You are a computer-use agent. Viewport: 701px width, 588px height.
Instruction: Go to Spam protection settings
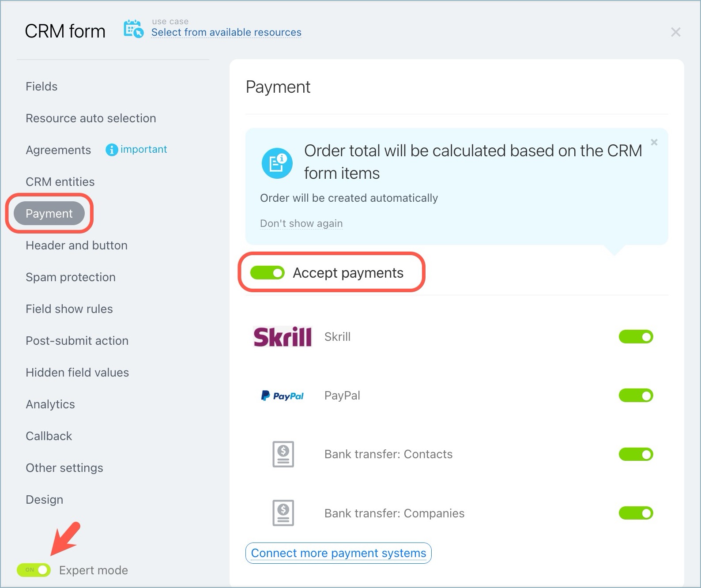71,277
